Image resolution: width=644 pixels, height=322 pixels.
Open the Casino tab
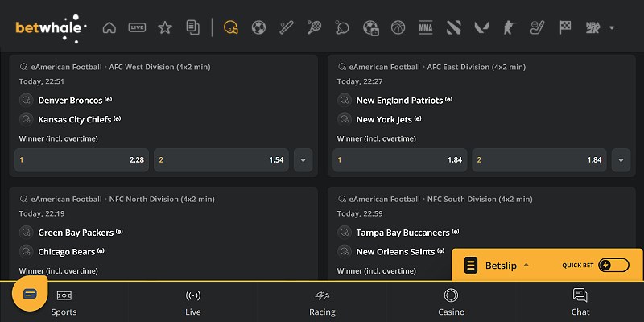coord(451,303)
